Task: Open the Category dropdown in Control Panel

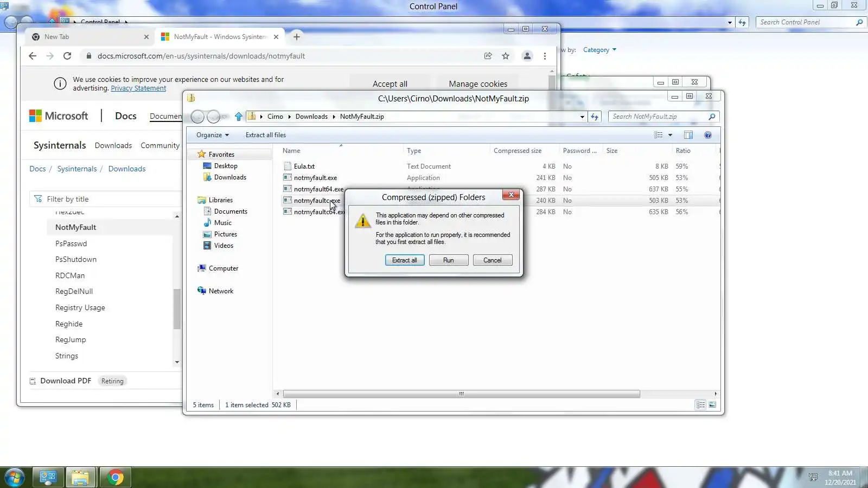Action: (x=599, y=50)
